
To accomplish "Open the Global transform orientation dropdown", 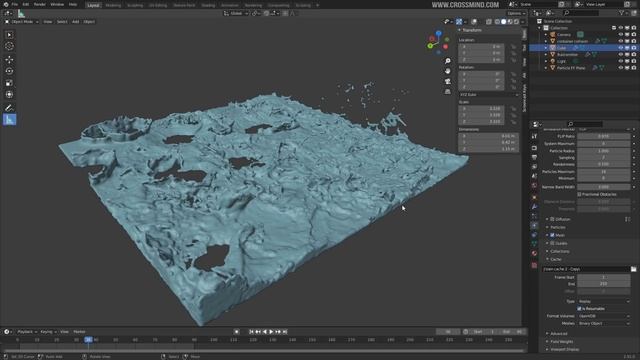I will (236, 13).
